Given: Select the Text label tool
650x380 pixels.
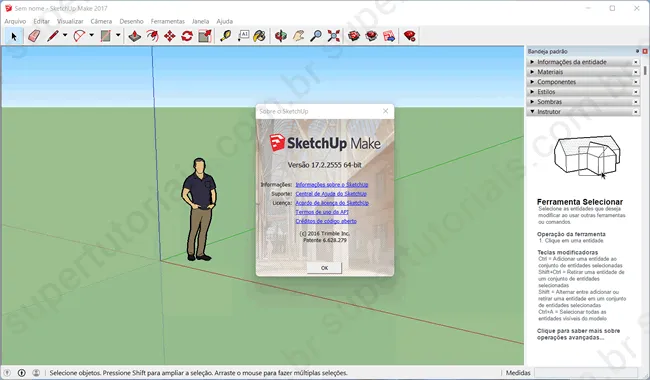Looking at the screenshot, I should point(243,36).
